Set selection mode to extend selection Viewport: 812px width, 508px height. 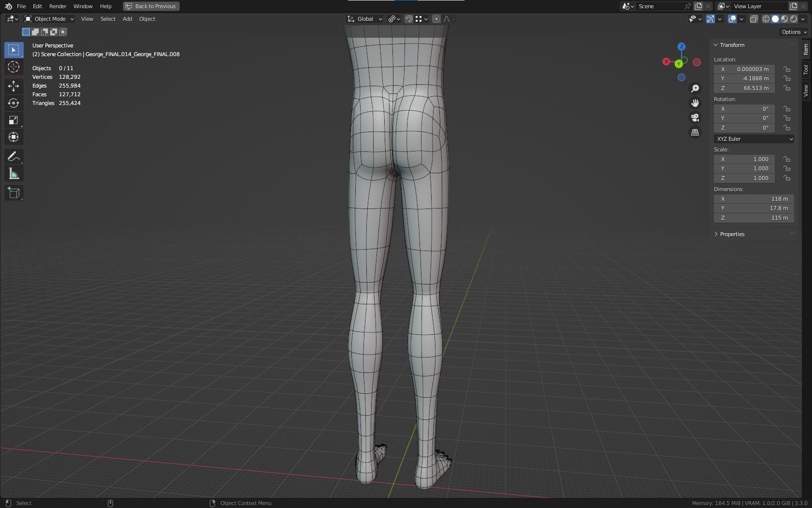[35, 32]
